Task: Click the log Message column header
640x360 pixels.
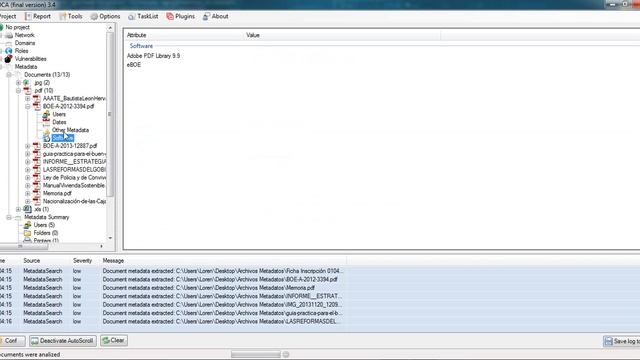Action: click(x=223, y=260)
